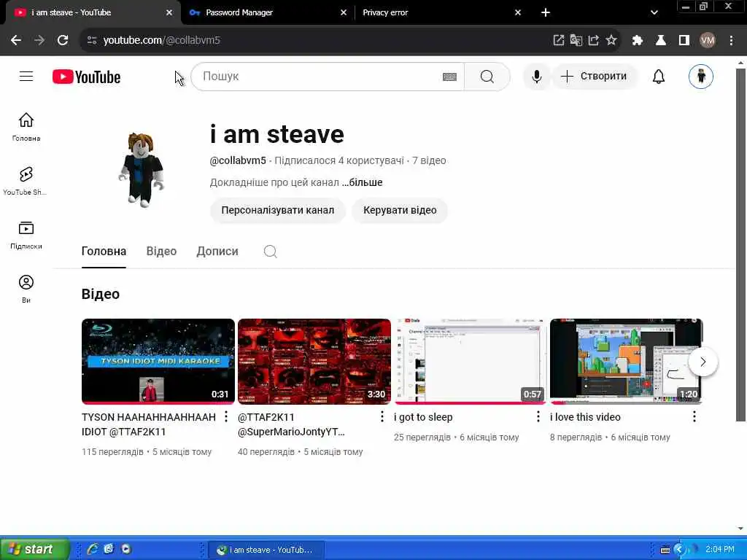Close the Privacy error tab

pos(518,13)
